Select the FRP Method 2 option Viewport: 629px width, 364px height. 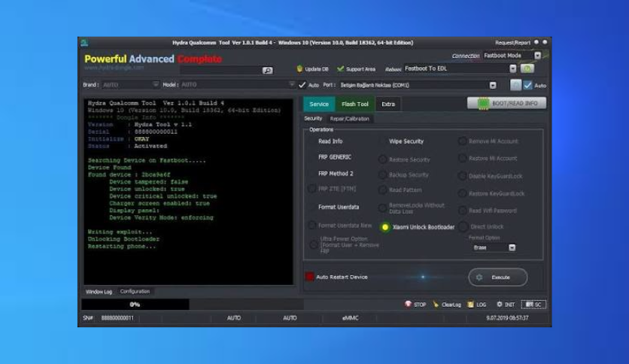(x=336, y=174)
